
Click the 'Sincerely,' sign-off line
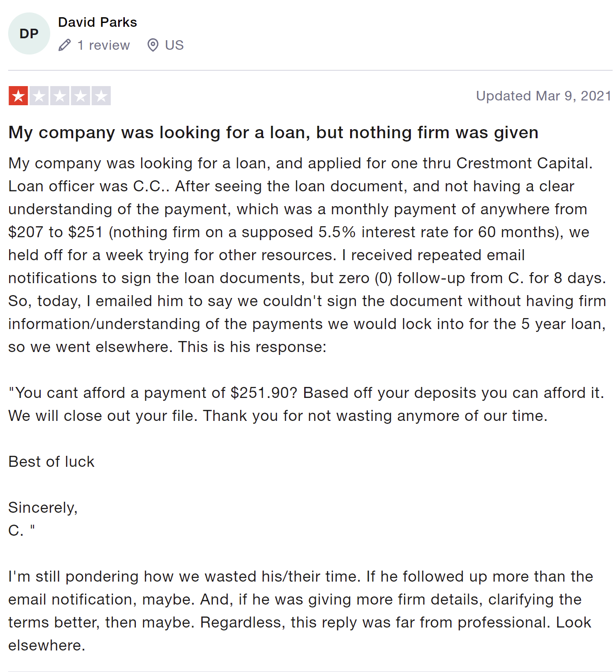click(x=43, y=507)
